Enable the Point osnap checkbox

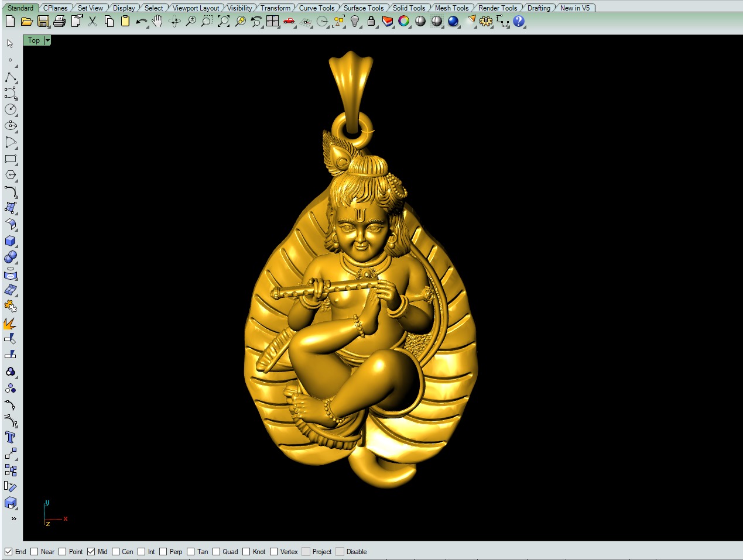(x=63, y=551)
